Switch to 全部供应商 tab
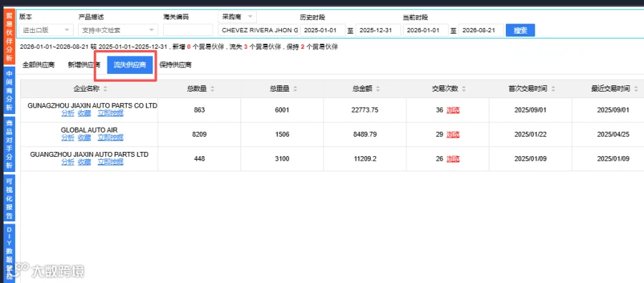 38,65
